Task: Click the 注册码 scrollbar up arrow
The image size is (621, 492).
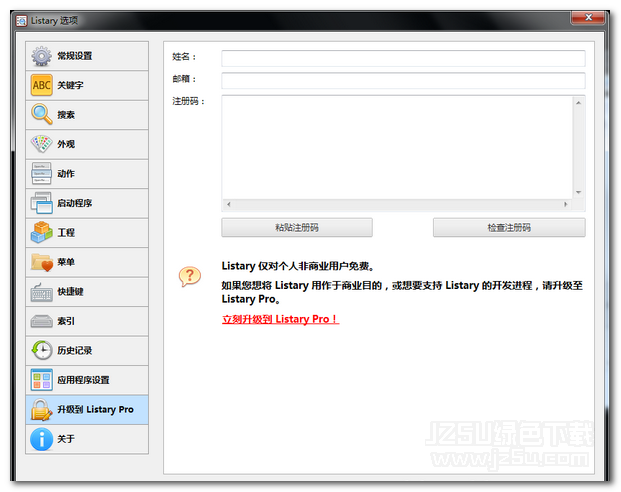Action: 579,103
